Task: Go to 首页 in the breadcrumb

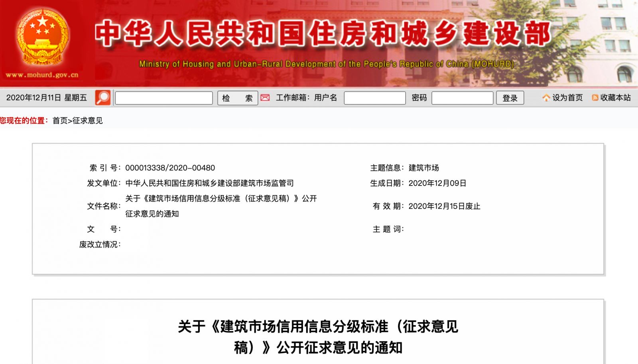Action: 60,121
